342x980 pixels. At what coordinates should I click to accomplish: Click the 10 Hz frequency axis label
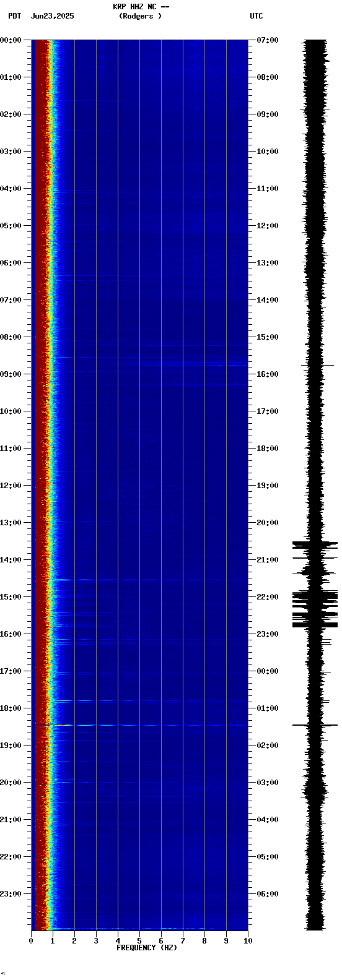248,941
